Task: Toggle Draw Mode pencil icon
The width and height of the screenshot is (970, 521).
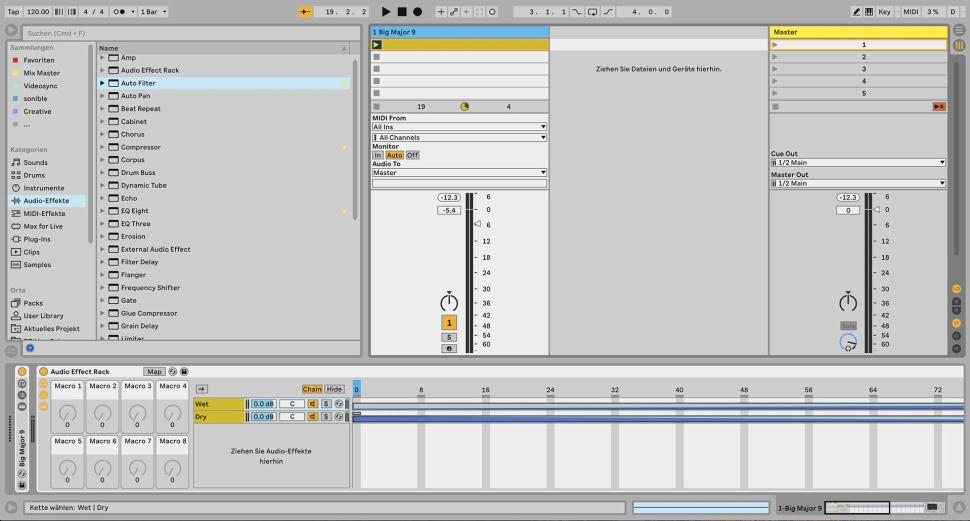Action: [856, 12]
